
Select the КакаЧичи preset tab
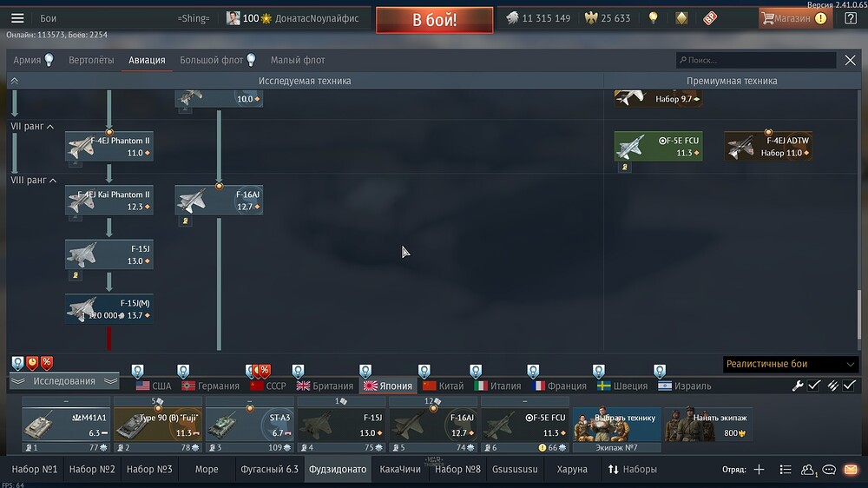click(400, 470)
